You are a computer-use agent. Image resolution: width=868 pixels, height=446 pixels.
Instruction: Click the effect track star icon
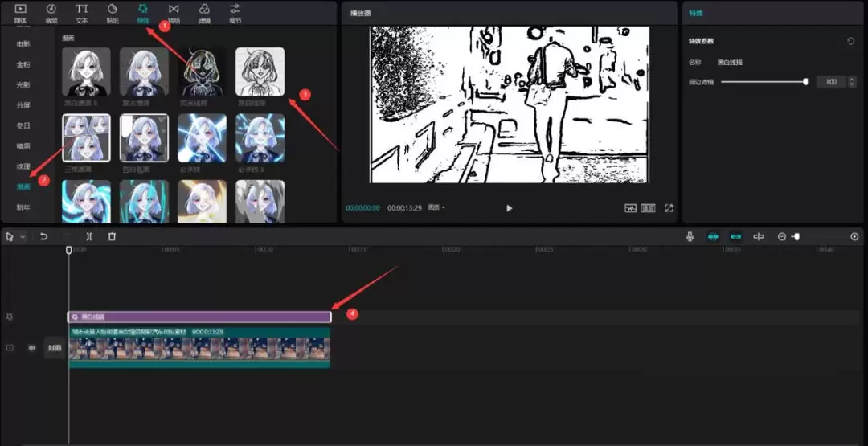(10, 317)
